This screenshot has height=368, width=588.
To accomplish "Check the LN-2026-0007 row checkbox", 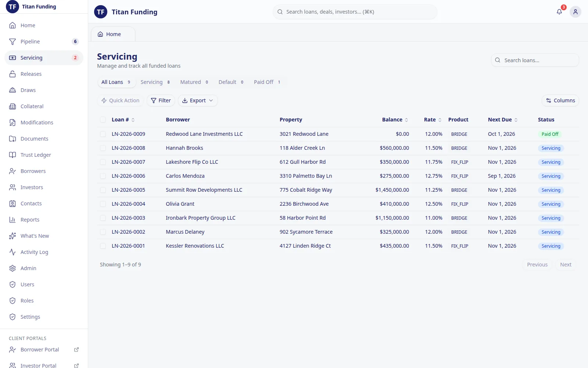I will [x=103, y=162].
